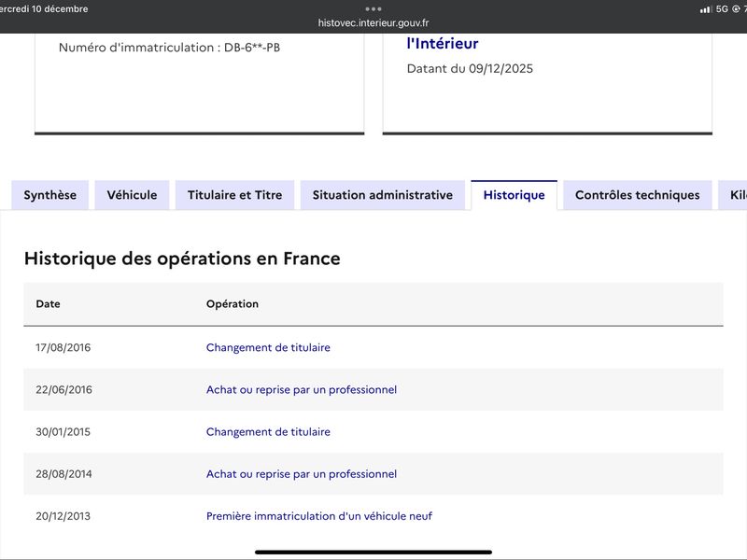Select Achat ou reprise entry dated 28/08/2014
The image size is (747, 560).
click(x=301, y=474)
